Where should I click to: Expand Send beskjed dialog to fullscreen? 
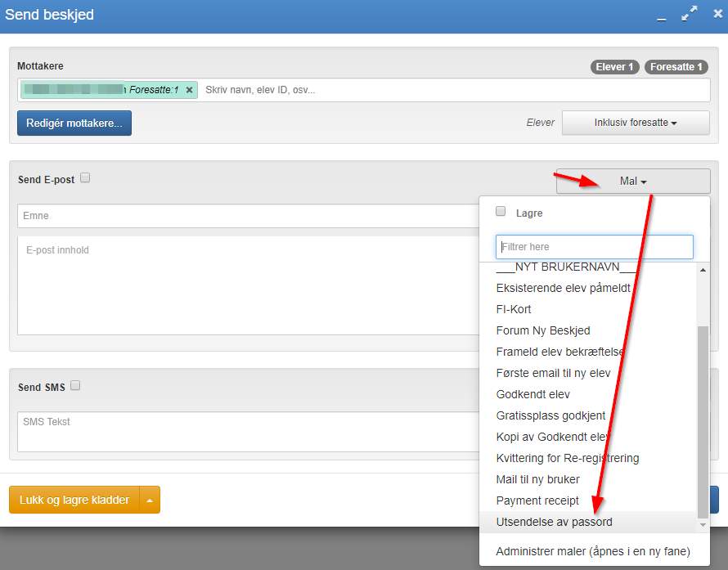(689, 14)
